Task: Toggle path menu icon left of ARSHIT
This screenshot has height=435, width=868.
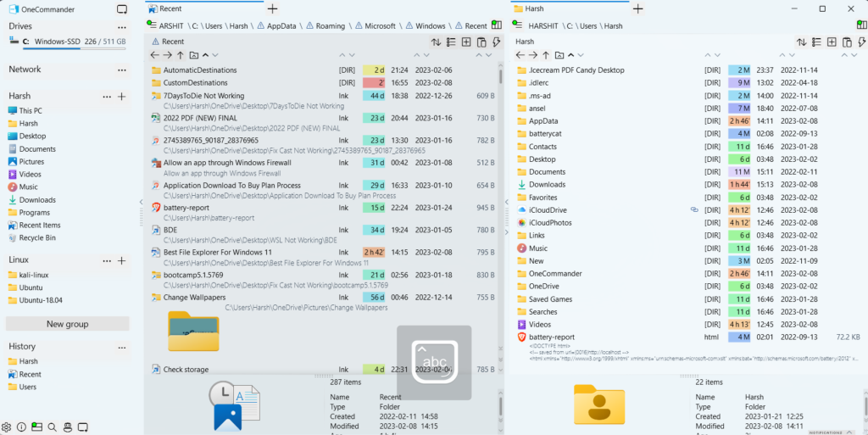Action: tap(152, 25)
